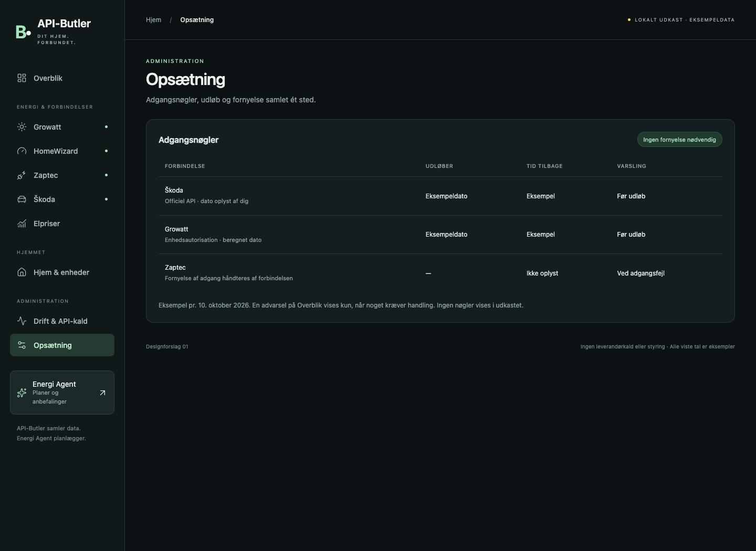Select the Growatt sun icon
756x551 pixels.
[22, 127]
